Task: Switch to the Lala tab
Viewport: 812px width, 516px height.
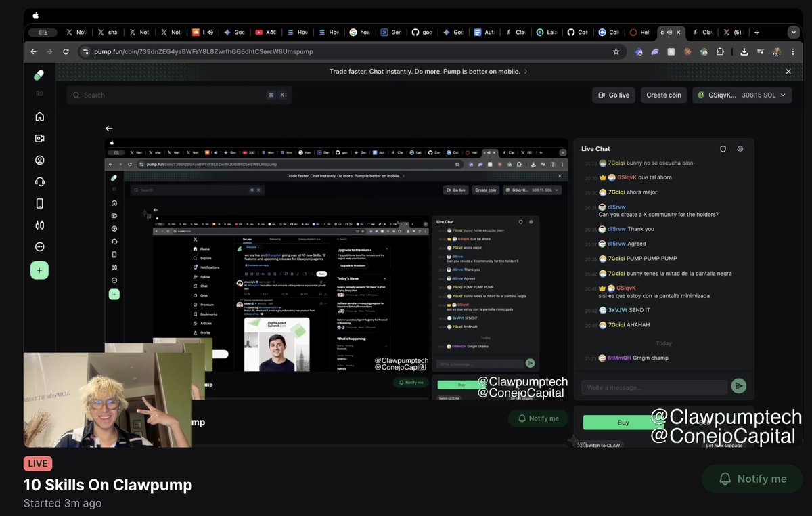Action: tap(549, 32)
